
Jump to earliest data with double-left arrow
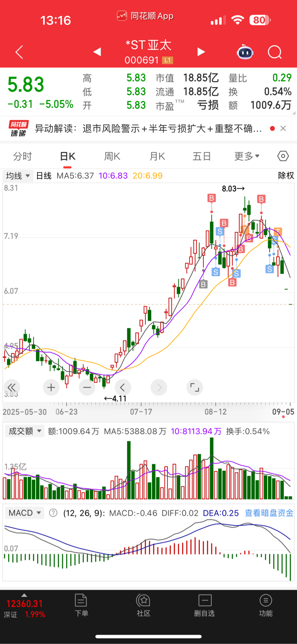pyautogui.click(x=12, y=387)
